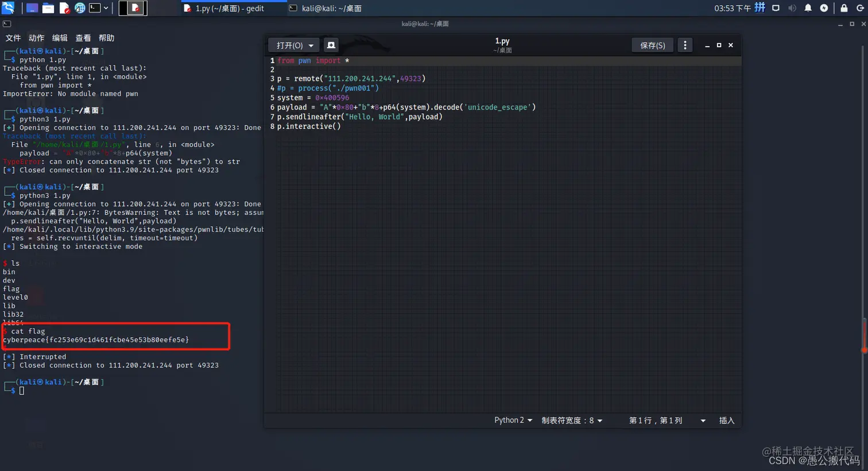Screen dimensions: 868x471
Task: Click the line 'system = 0x400596'
Action: click(x=313, y=98)
